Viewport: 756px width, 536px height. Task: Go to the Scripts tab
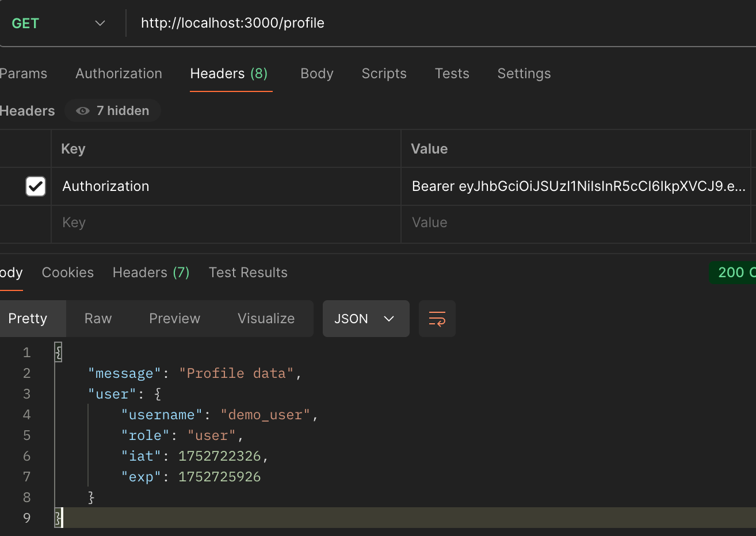click(384, 74)
